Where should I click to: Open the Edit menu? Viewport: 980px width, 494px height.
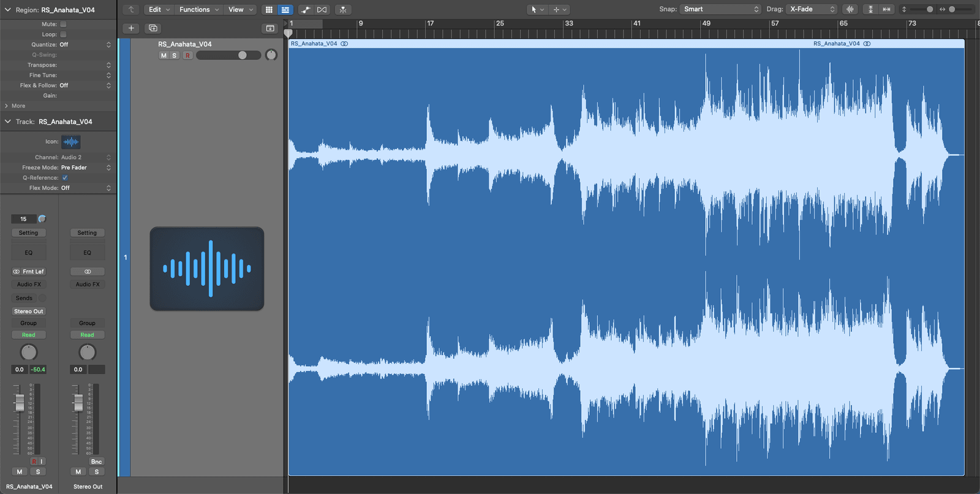click(159, 9)
